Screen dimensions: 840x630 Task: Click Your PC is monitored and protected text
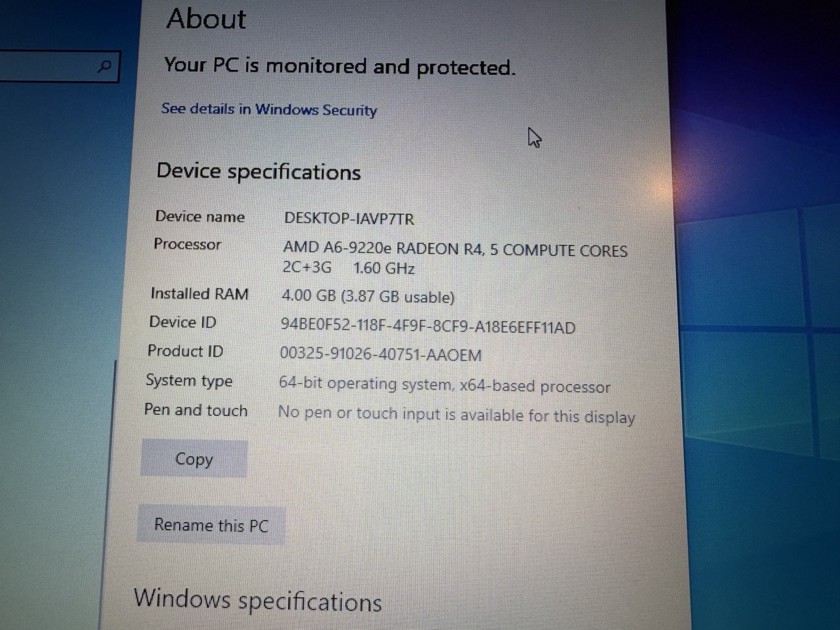[340, 66]
